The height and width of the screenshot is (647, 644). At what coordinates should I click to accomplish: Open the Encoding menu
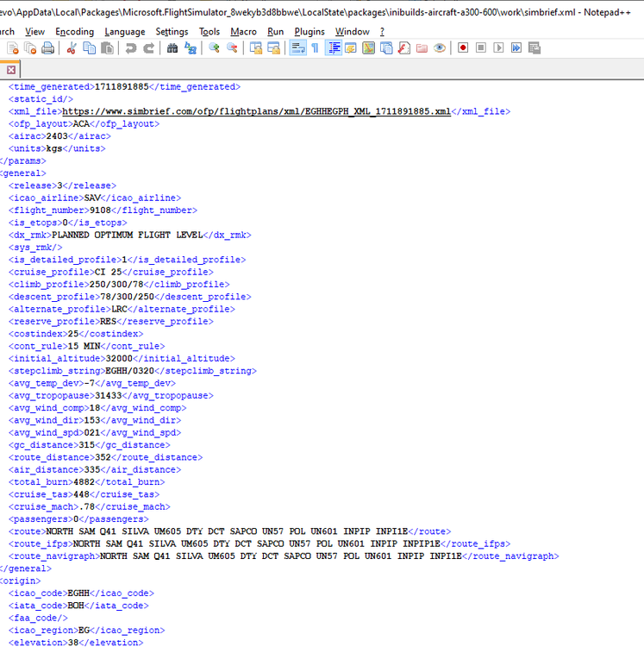coord(75,32)
